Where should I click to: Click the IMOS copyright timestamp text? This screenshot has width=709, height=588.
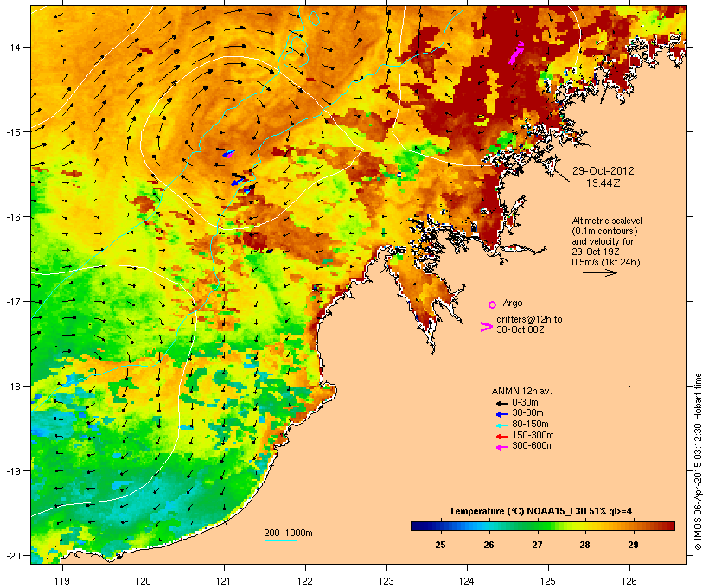click(x=698, y=462)
